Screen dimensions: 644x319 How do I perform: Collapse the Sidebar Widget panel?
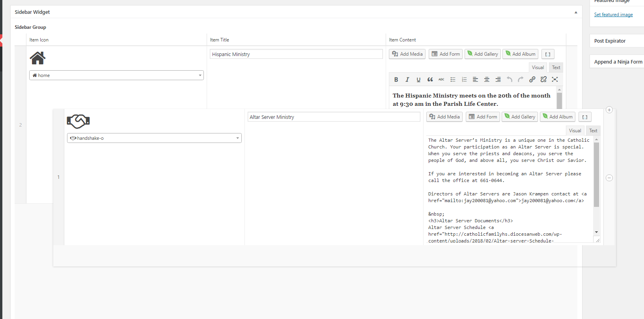(576, 12)
